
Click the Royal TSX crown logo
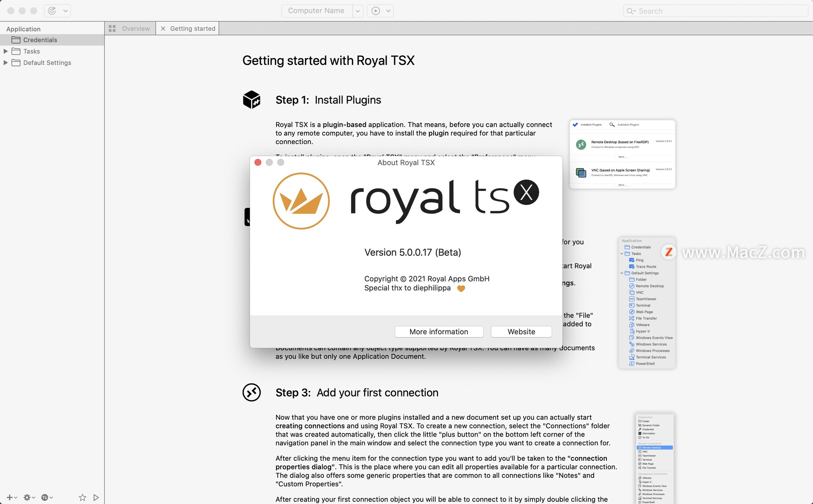click(x=301, y=201)
